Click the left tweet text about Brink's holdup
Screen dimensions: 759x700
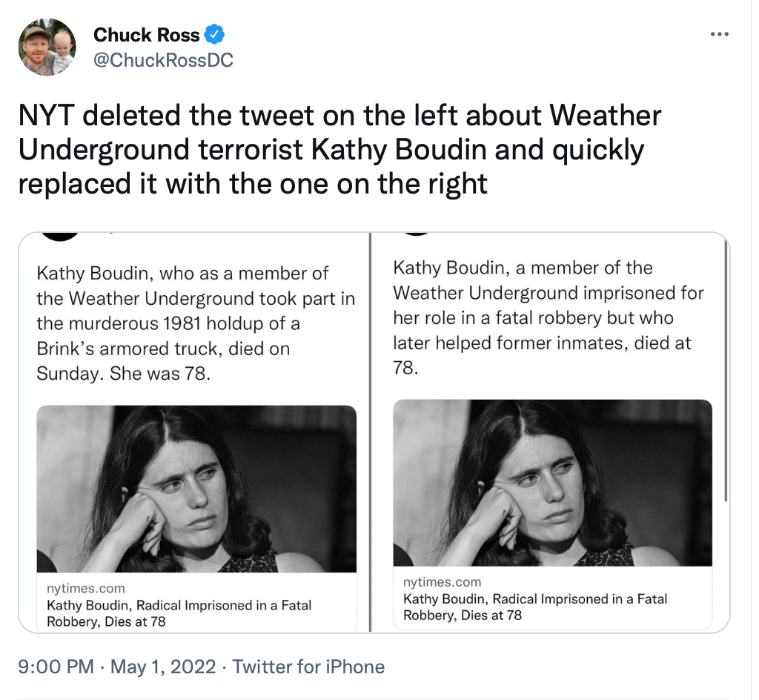coord(196,323)
